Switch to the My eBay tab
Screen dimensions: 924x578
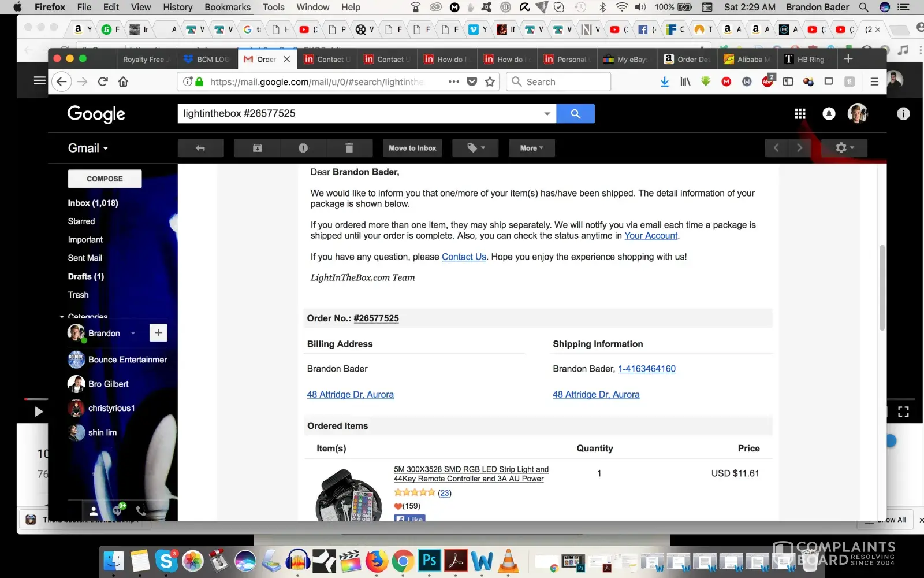[626, 60]
